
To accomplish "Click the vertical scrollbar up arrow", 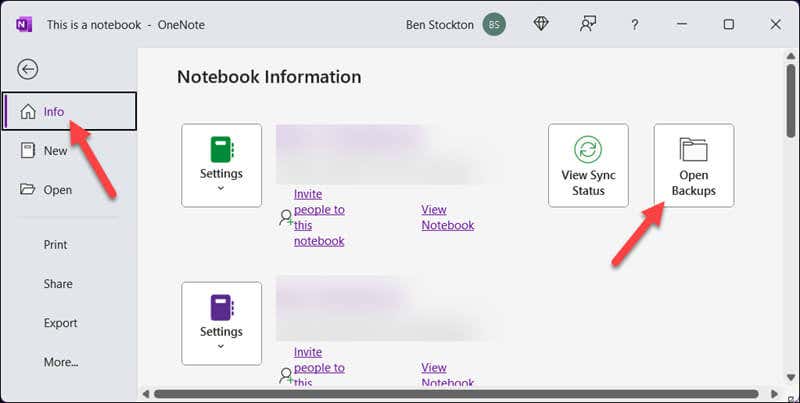I will 791,56.
